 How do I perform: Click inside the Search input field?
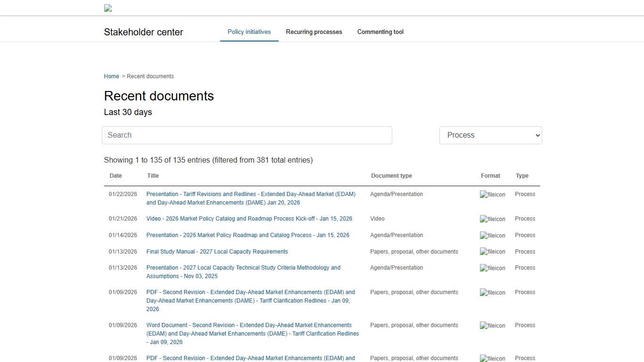click(247, 135)
